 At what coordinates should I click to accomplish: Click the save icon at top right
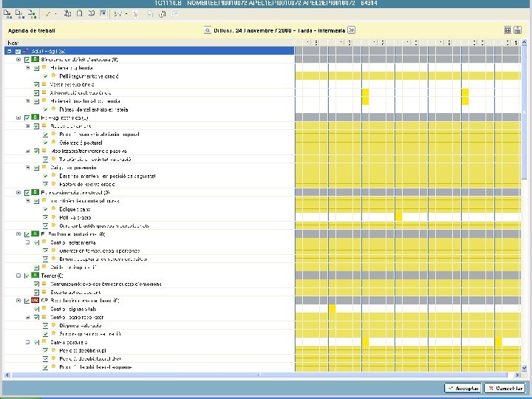coord(518,30)
